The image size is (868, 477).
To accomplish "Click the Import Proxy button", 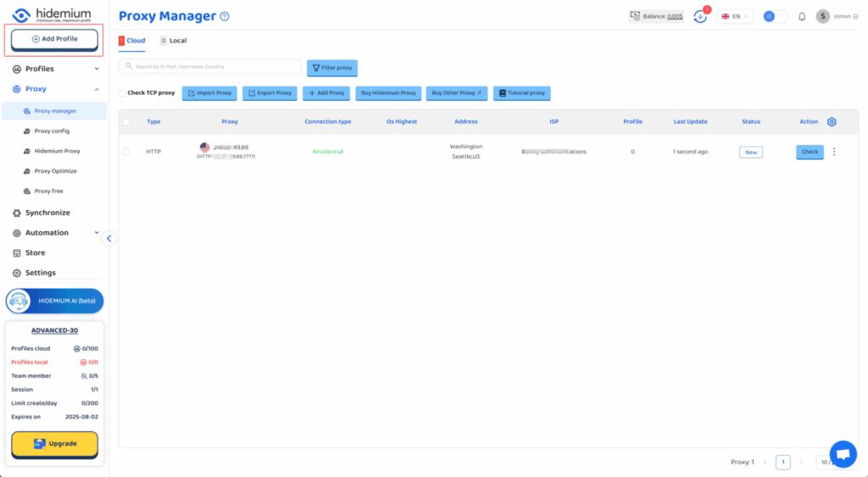I will [209, 93].
